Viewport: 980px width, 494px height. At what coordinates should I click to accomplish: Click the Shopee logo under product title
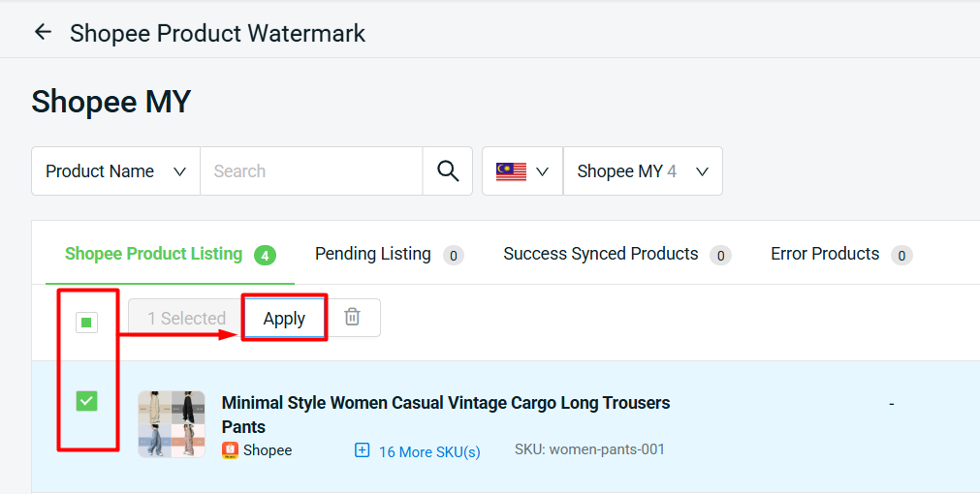click(230, 450)
